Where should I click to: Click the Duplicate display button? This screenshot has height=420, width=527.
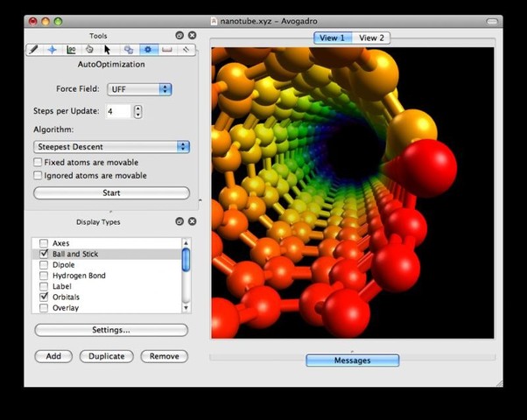click(x=107, y=356)
